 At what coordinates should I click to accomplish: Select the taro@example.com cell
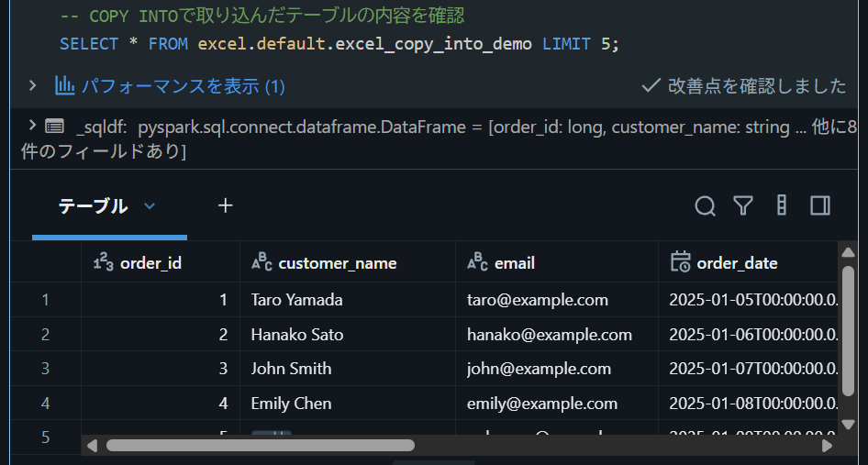click(x=557, y=300)
